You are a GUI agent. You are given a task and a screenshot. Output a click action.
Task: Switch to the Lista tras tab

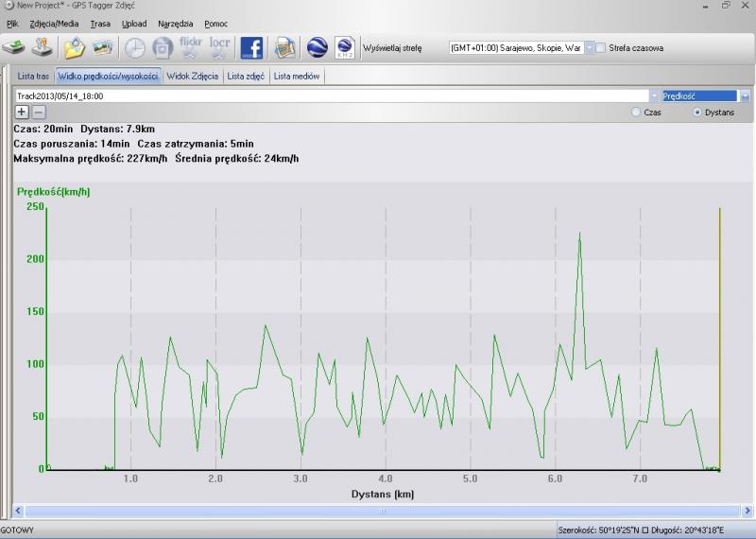point(33,76)
